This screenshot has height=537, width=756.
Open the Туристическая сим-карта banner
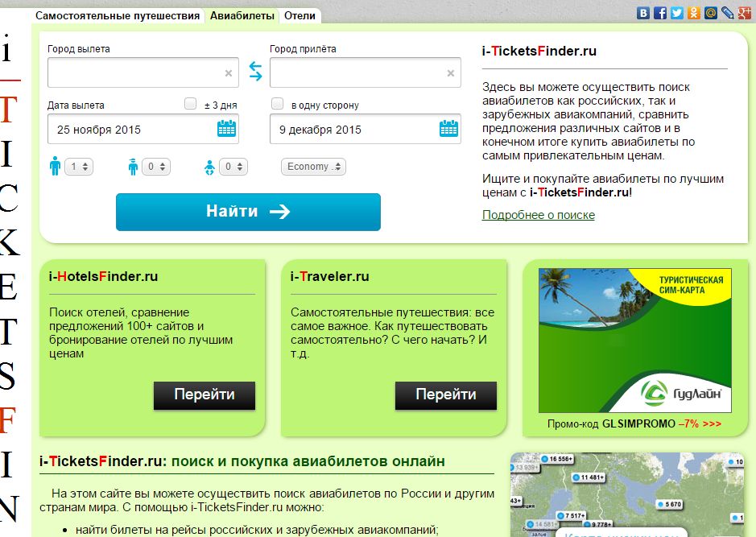point(635,341)
